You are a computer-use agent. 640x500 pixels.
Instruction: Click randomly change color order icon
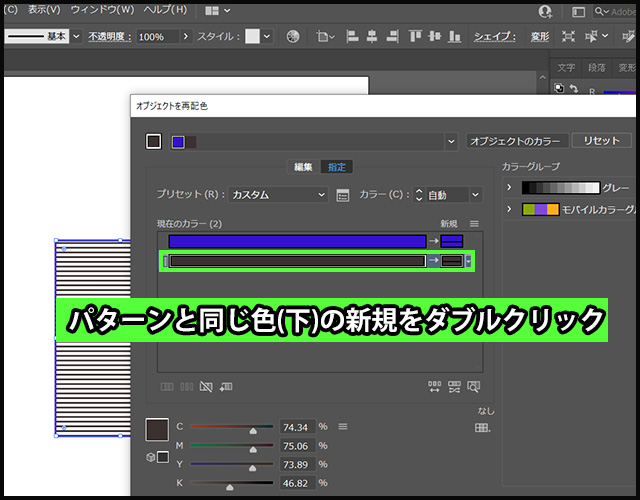click(434, 387)
